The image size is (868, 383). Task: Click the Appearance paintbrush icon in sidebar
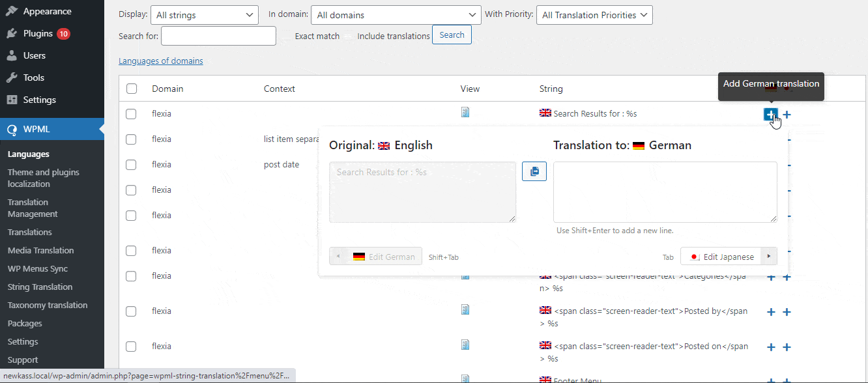12,11
